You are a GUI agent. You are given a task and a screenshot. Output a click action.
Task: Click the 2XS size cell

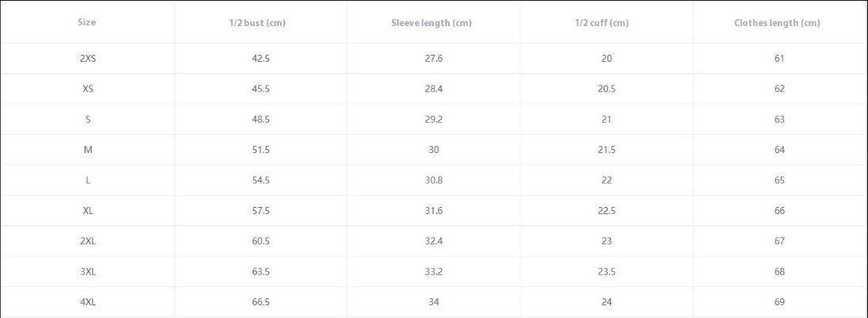point(87,58)
